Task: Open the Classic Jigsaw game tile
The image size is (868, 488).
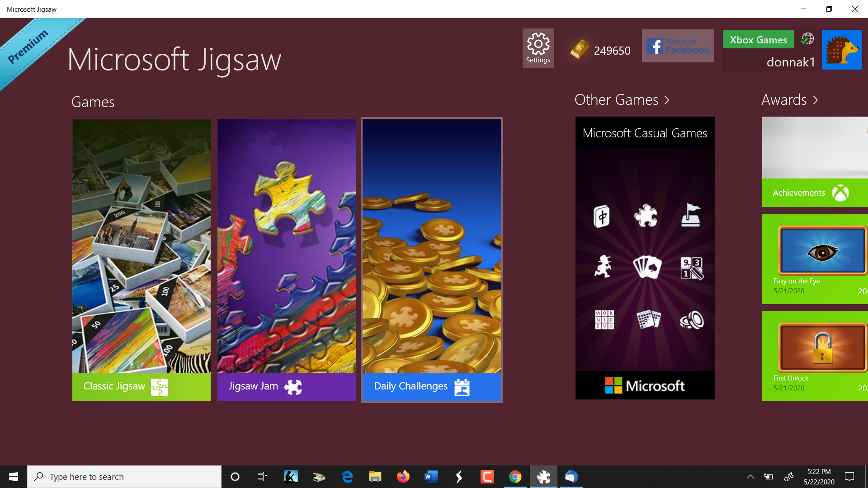Action: click(141, 260)
